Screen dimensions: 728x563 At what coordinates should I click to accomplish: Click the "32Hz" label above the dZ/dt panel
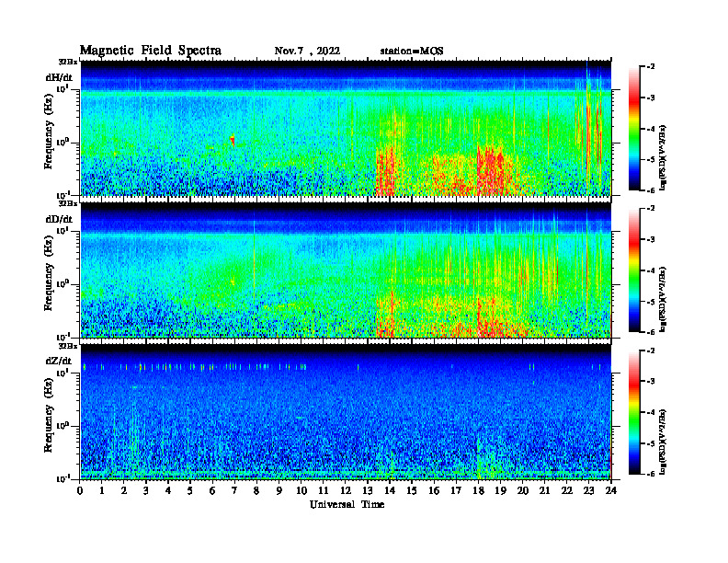[x=68, y=346]
